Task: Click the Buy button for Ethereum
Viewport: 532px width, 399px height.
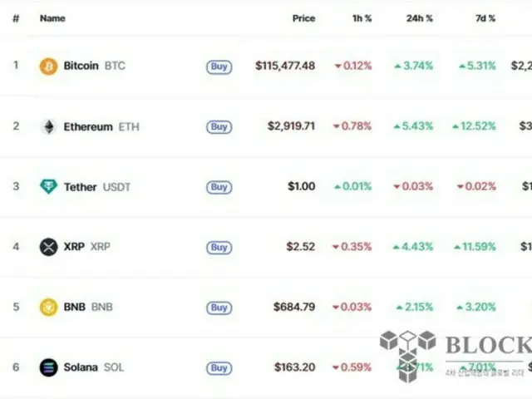Action: coord(219,127)
